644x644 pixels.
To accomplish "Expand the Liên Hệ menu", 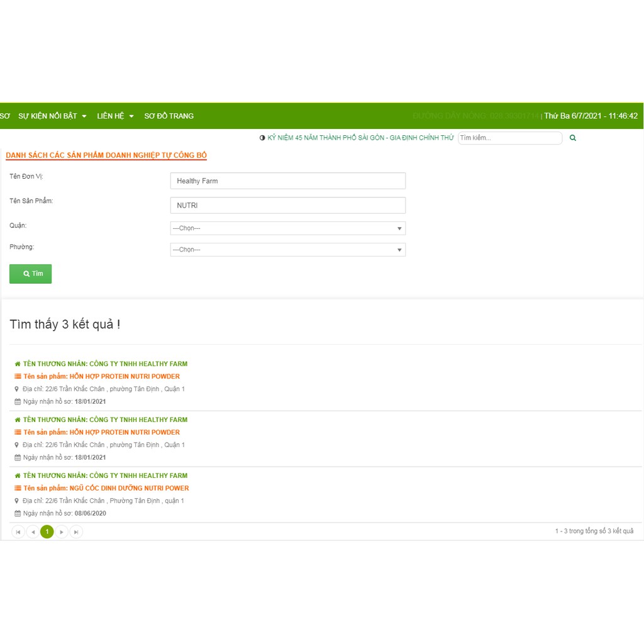I will click(x=115, y=116).
